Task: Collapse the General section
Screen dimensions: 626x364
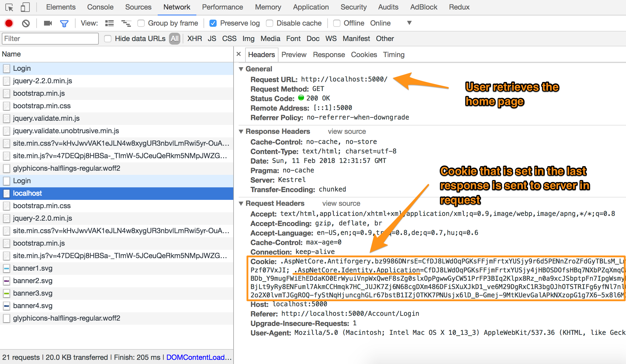Action: pos(241,69)
